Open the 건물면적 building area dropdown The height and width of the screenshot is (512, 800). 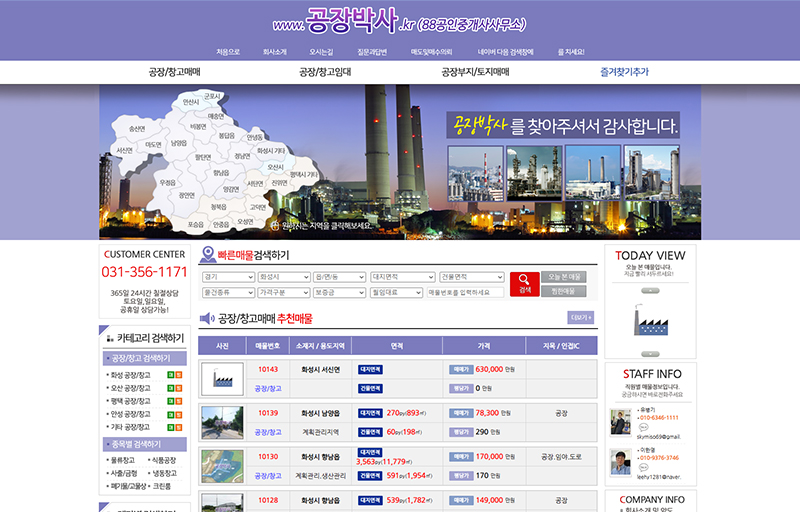[x=472, y=277]
